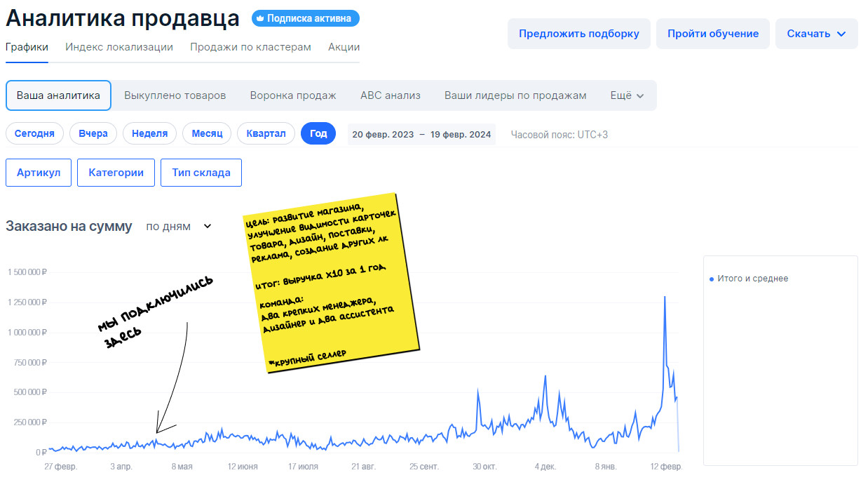Go to the Акции tab
The image size is (868, 487).
[344, 48]
